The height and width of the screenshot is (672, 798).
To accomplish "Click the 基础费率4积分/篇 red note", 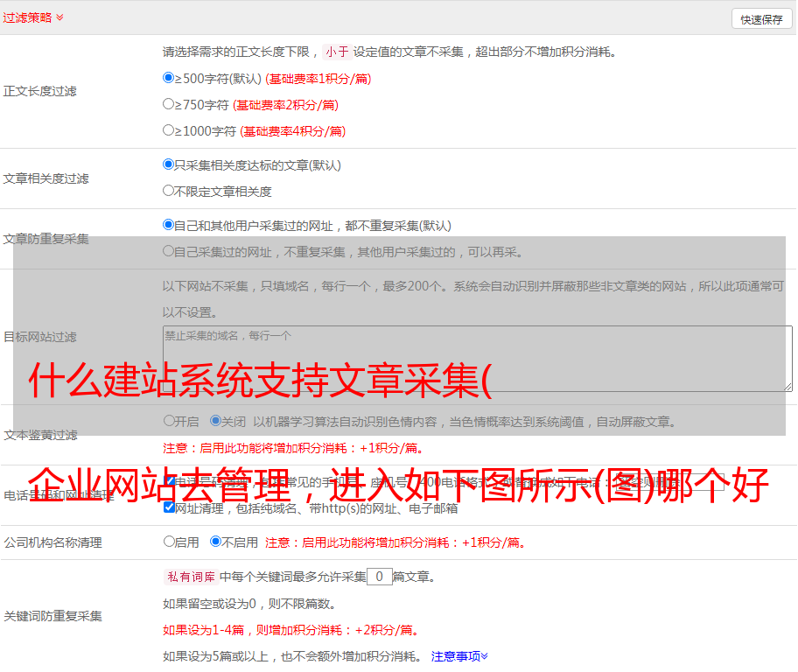I will tap(293, 131).
